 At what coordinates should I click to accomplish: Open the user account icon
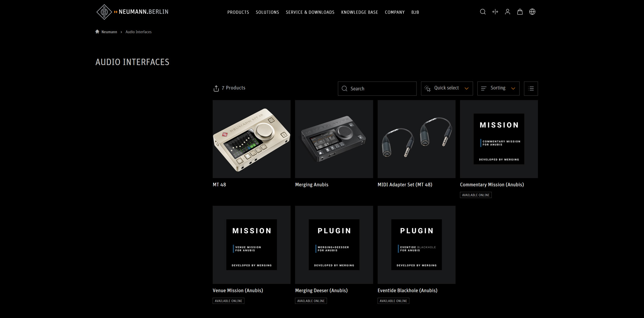507,12
